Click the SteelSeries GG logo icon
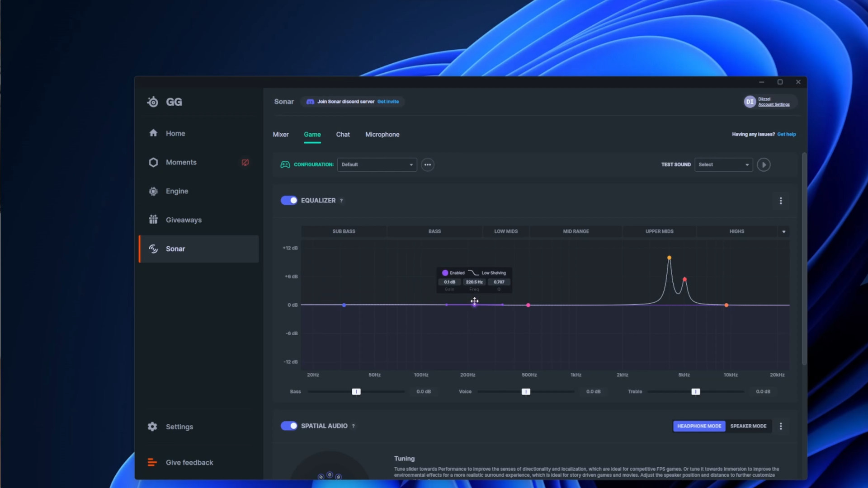Image resolution: width=868 pixels, height=488 pixels. pyautogui.click(x=153, y=102)
